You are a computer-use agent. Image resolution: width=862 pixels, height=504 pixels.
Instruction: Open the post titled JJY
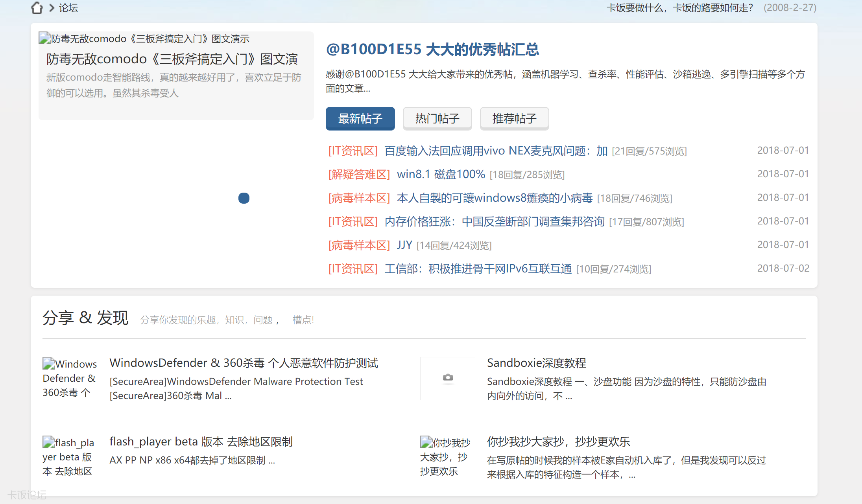[x=404, y=245]
